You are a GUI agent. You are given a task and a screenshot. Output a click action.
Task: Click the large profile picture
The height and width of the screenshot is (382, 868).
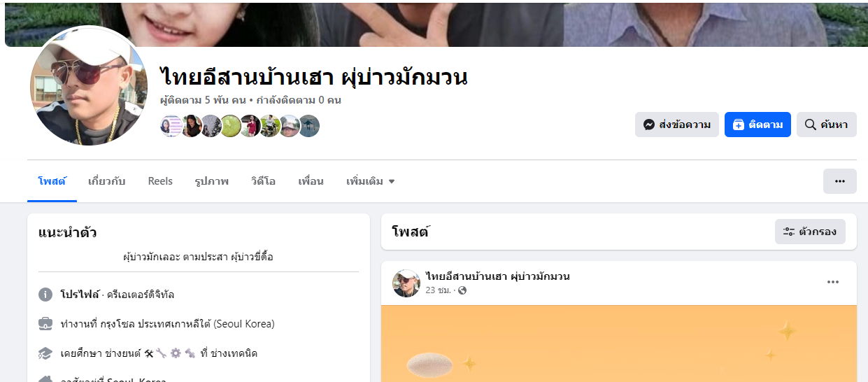(88, 87)
